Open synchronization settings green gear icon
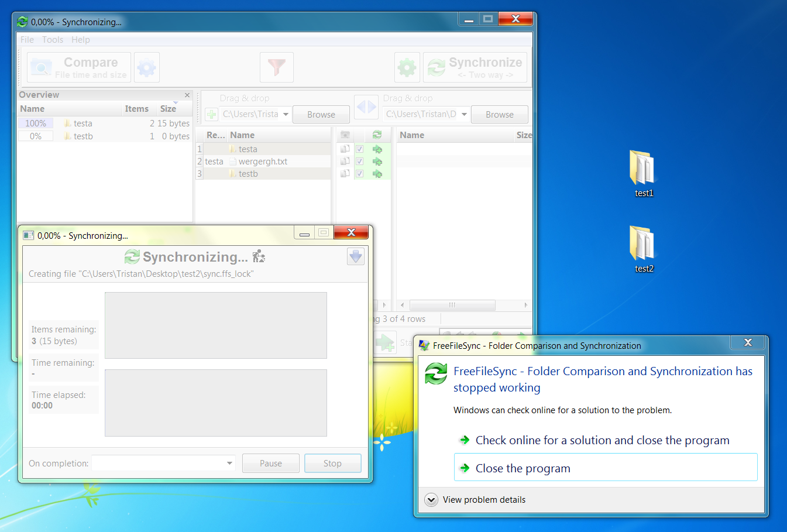The height and width of the screenshot is (532, 787). pos(407,67)
